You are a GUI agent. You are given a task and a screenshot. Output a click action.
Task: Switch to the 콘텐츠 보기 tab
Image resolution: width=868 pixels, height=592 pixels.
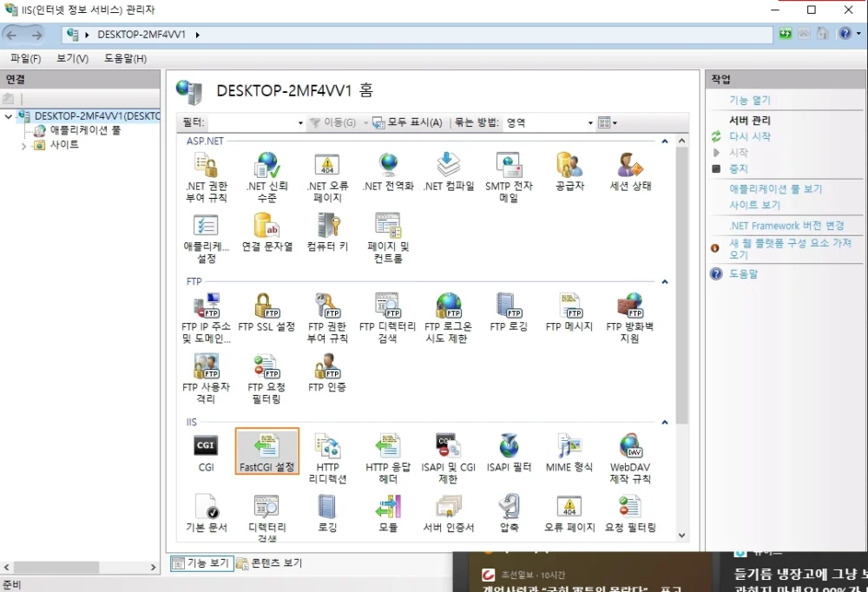coord(269,563)
